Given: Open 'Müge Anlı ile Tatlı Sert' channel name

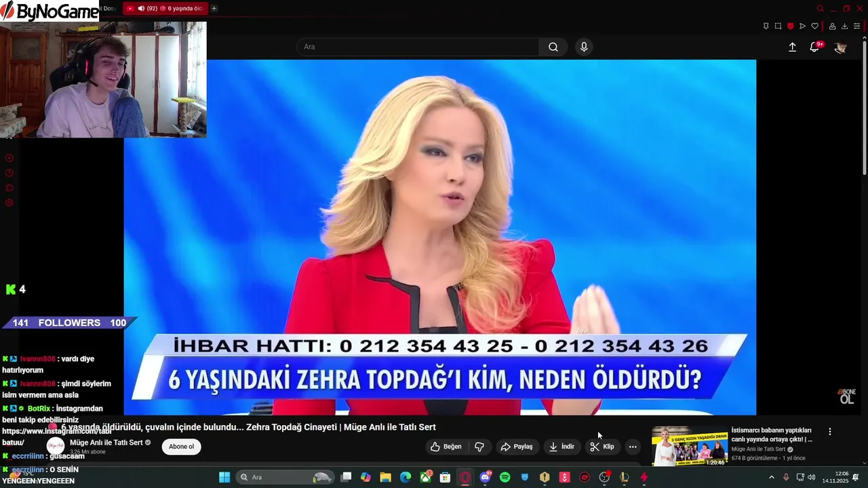Looking at the screenshot, I should [x=106, y=443].
